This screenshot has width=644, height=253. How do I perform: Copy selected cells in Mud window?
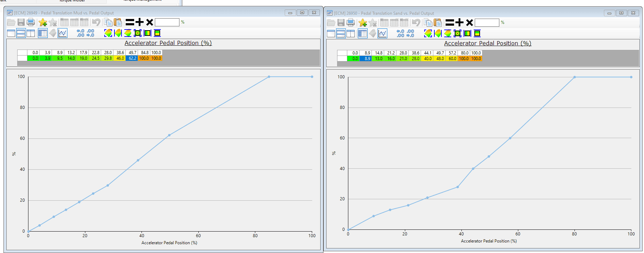point(108,22)
